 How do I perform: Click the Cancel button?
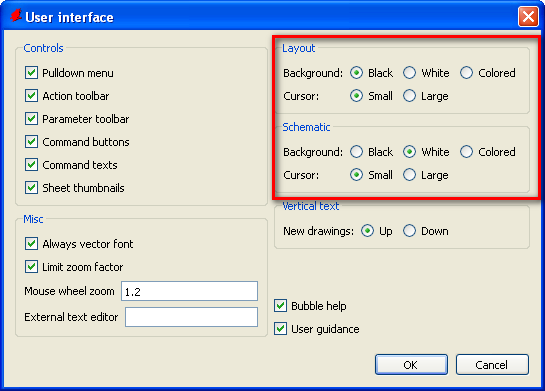(x=492, y=365)
